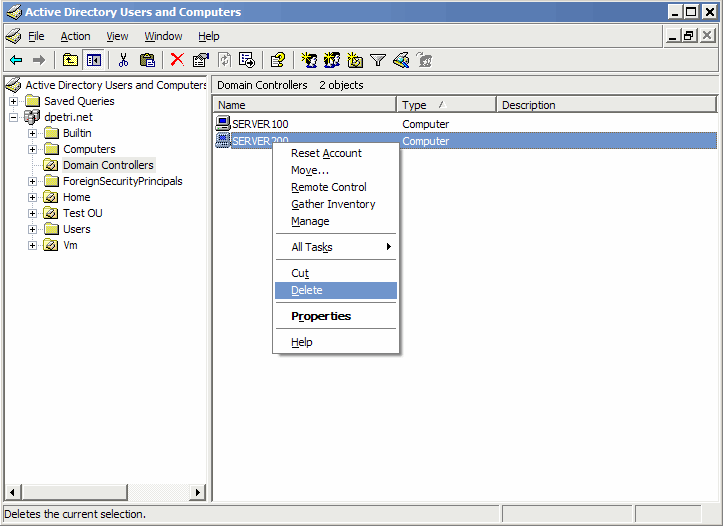Click the Paste clipboard toolbar icon
Viewport: 723px width, 526px height.
click(x=147, y=60)
